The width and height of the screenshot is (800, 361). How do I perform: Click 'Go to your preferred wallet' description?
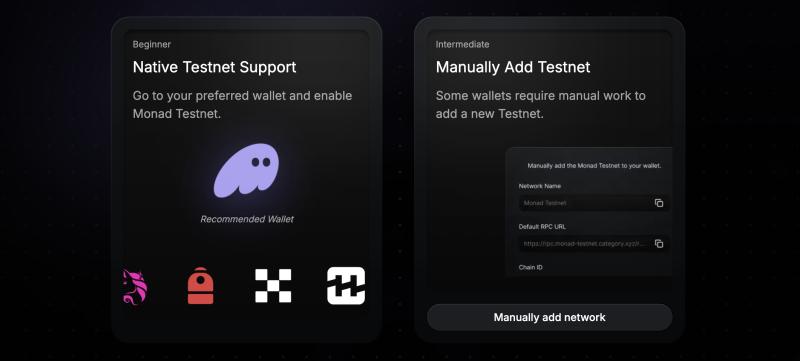click(x=242, y=105)
